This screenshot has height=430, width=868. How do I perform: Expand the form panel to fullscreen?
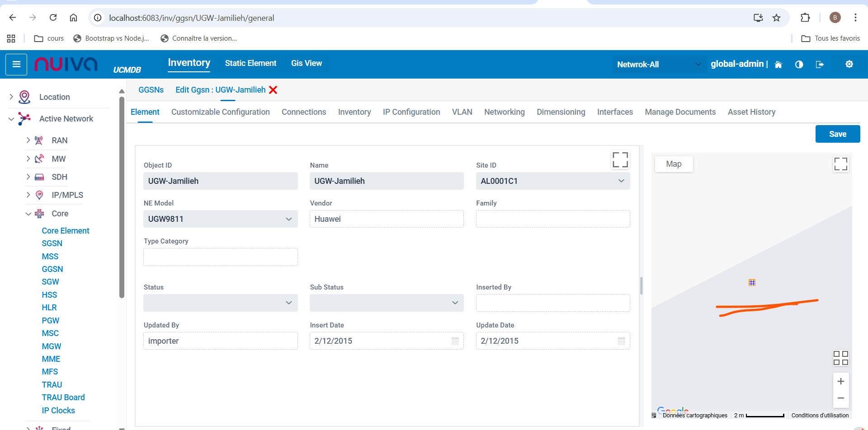(620, 160)
